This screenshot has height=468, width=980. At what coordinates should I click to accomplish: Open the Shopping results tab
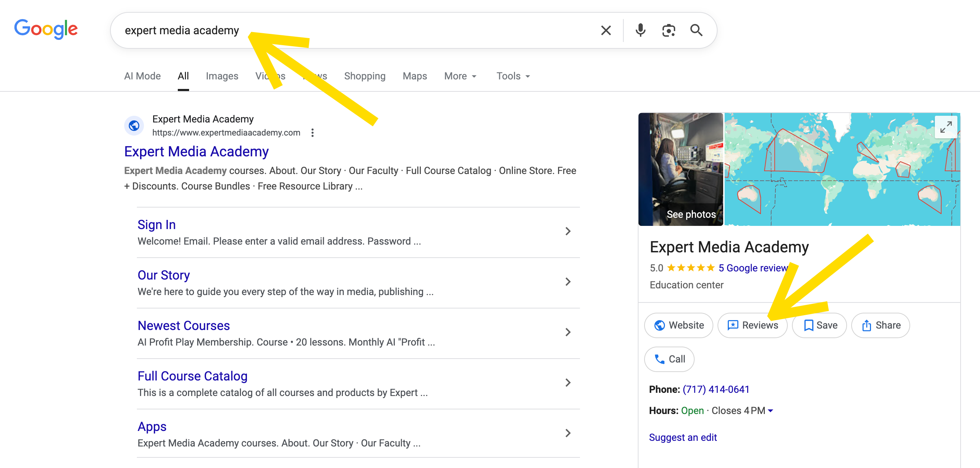pyautogui.click(x=364, y=76)
